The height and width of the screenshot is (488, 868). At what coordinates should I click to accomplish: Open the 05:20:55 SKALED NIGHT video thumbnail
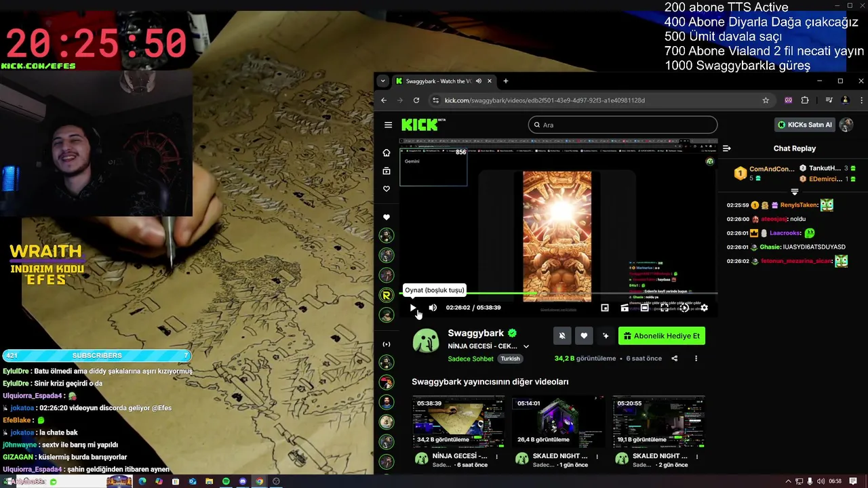point(658,422)
